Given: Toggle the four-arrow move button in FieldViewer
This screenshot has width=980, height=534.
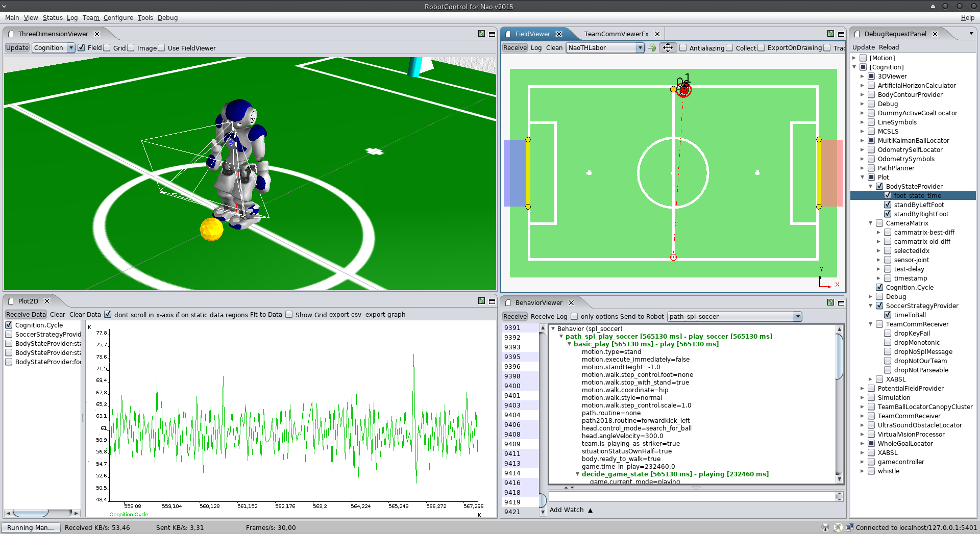Looking at the screenshot, I should point(668,48).
